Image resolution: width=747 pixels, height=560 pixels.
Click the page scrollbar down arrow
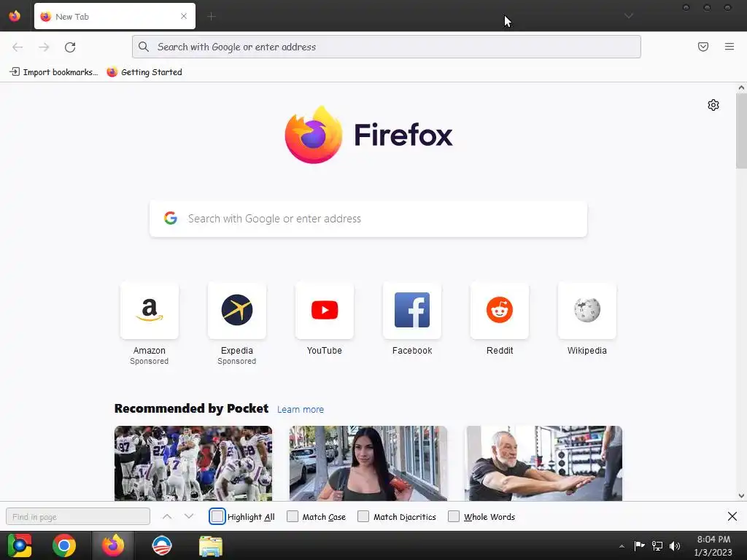point(741,496)
